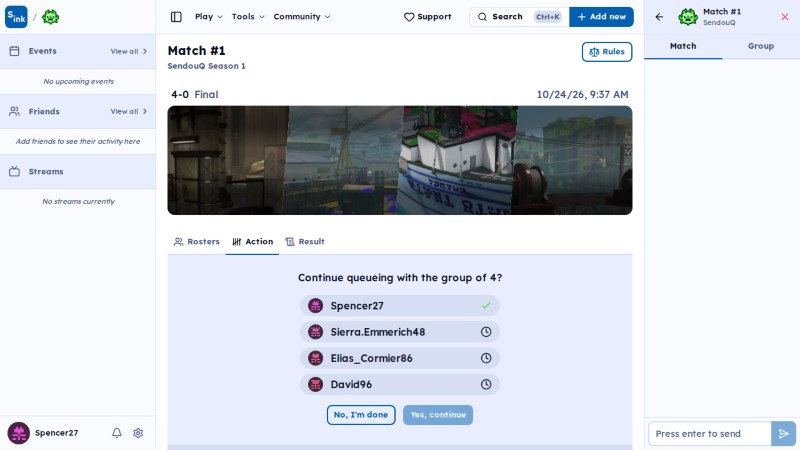Click avatar icon of David96
The width and height of the screenshot is (800, 450).
pos(315,384)
